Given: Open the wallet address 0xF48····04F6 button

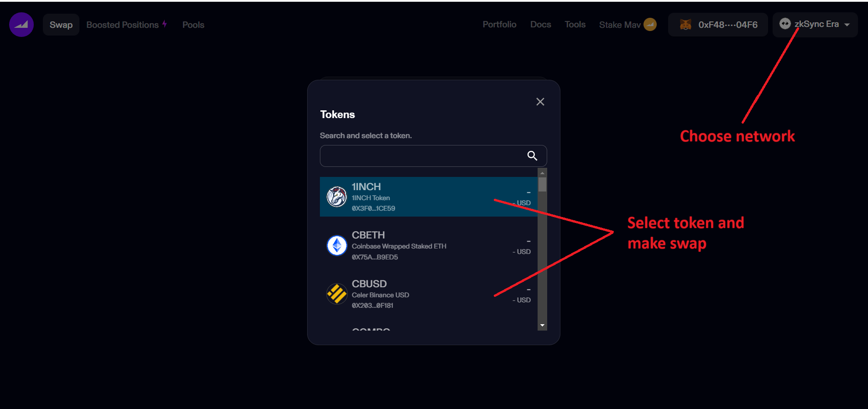Looking at the screenshot, I should [718, 25].
